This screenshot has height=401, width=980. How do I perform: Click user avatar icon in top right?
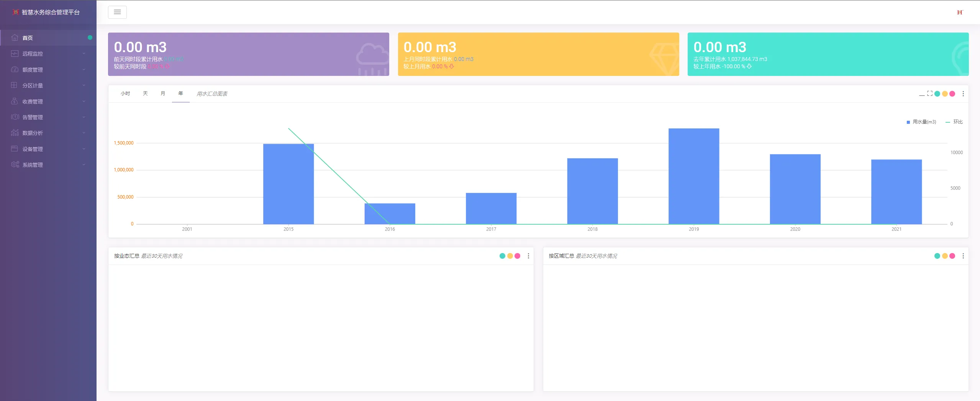960,12
